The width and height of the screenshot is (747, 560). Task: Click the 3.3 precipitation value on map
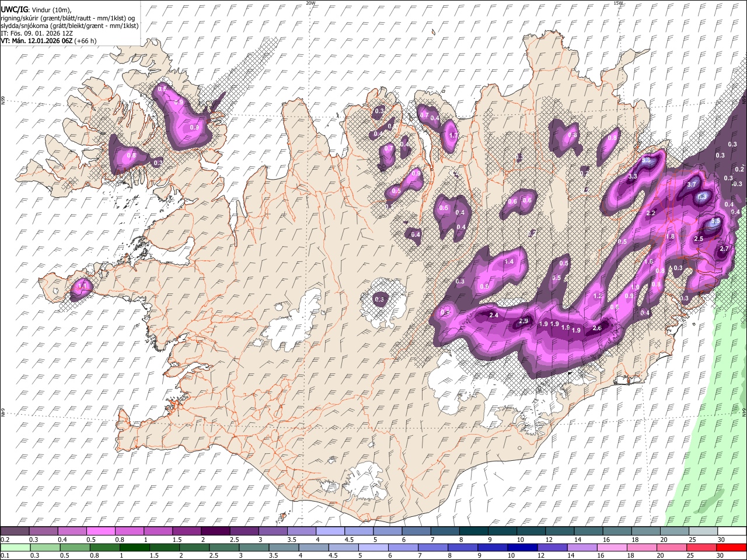pyautogui.click(x=633, y=176)
